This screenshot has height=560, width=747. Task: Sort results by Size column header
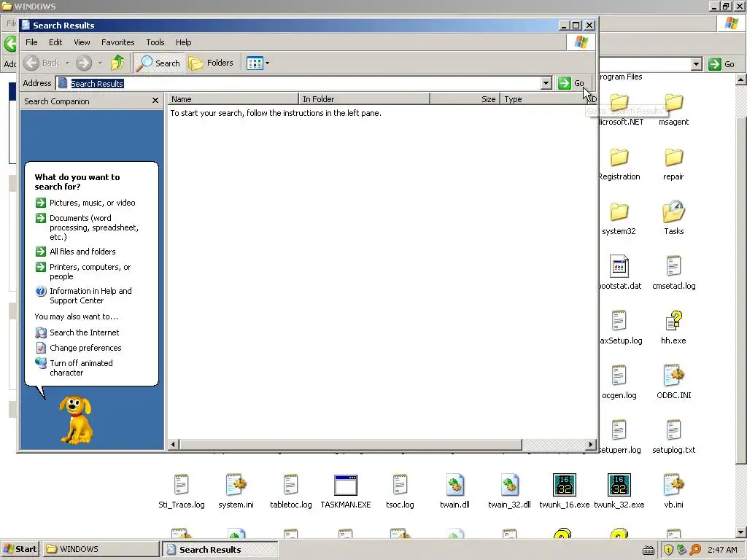coord(465,99)
